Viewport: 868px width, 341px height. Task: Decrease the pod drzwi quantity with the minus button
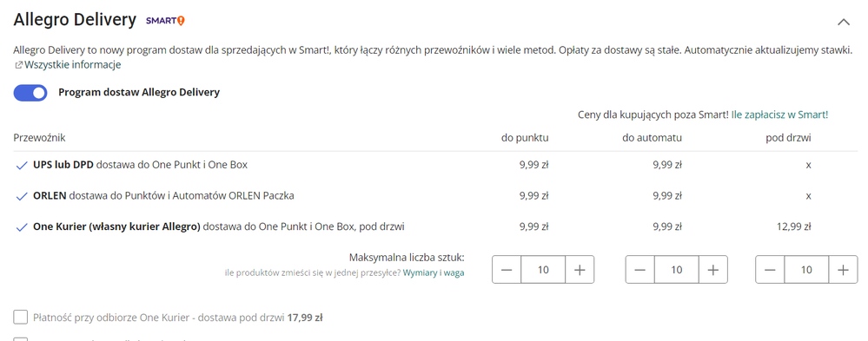tap(770, 270)
